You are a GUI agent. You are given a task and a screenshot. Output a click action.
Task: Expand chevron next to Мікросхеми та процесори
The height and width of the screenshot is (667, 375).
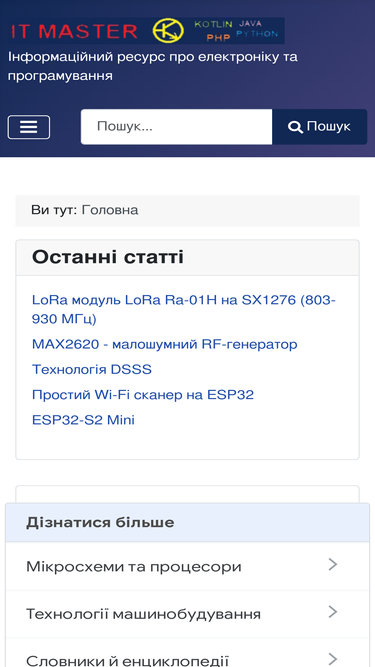click(333, 564)
